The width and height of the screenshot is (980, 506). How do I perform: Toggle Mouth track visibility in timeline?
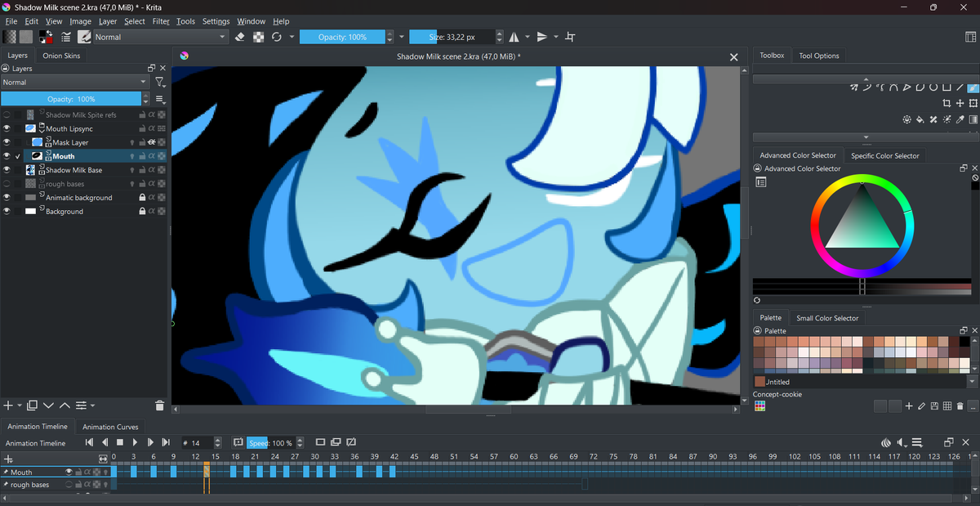pos(69,472)
